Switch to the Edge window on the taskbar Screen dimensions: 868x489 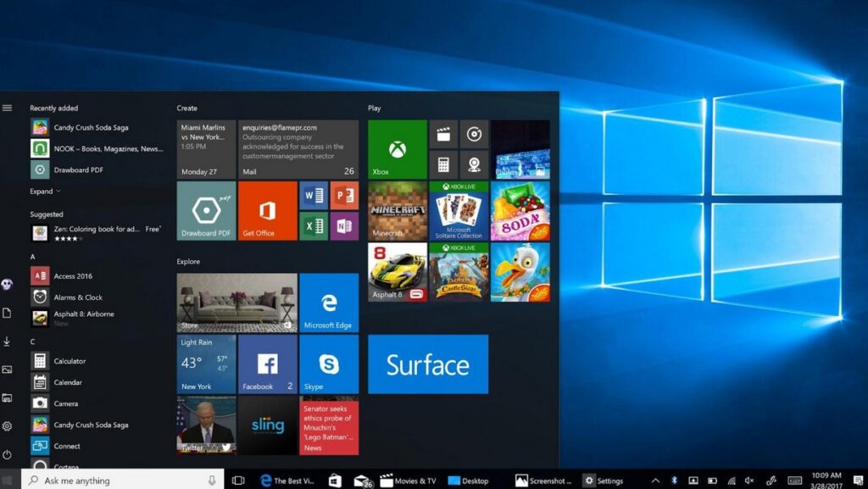coord(287,481)
